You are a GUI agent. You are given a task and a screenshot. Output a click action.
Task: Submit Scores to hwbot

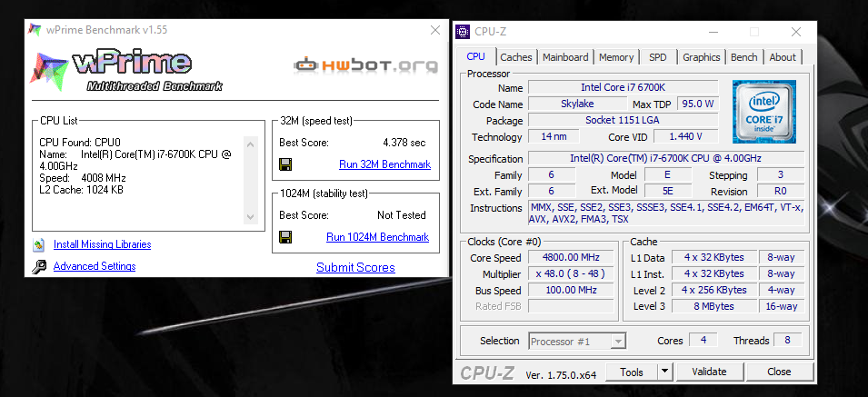pos(355,268)
